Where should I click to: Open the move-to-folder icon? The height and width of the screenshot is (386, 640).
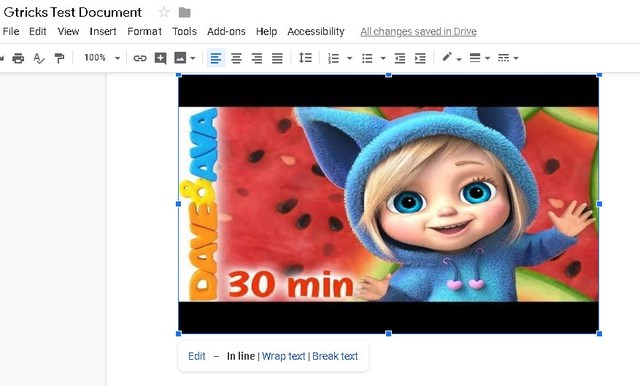[x=184, y=13]
